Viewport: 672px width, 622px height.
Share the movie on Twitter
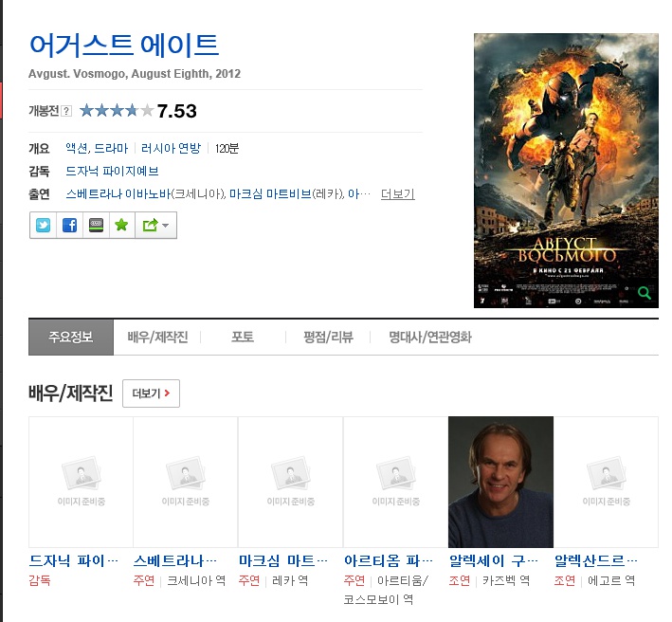(x=44, y=225)
